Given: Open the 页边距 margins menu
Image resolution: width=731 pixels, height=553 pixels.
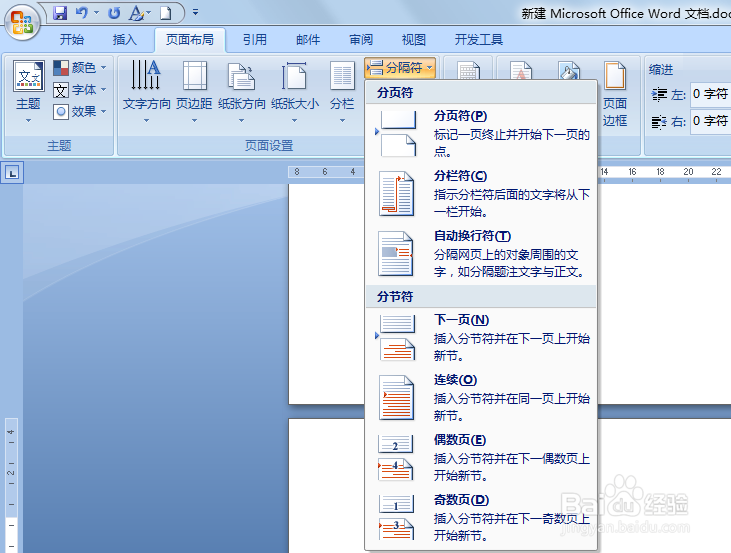Looking at the screenshot, I should point(194,91).
